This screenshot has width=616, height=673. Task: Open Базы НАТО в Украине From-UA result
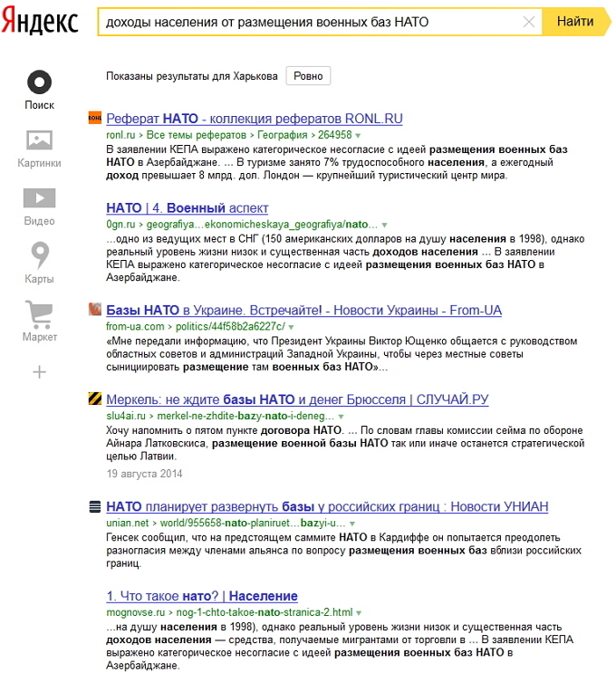[303, 311]
